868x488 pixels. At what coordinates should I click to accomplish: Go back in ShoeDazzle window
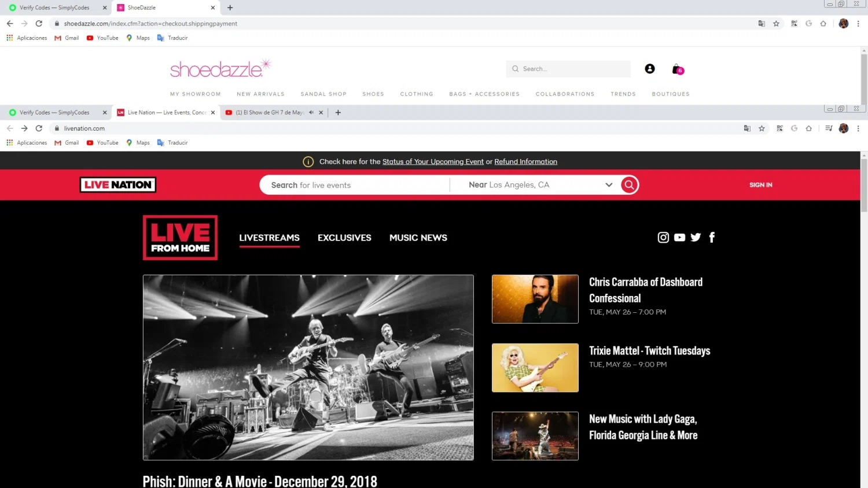[x=10, y=24]
